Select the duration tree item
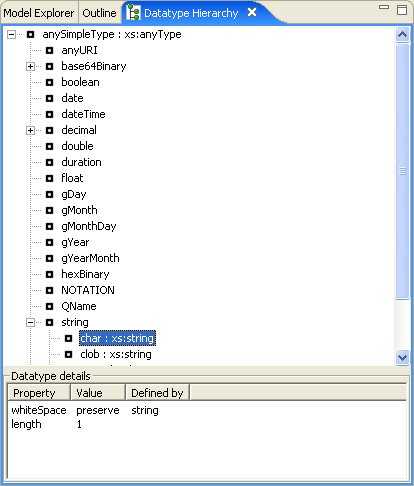414x486 pixels. click(81, 162)
